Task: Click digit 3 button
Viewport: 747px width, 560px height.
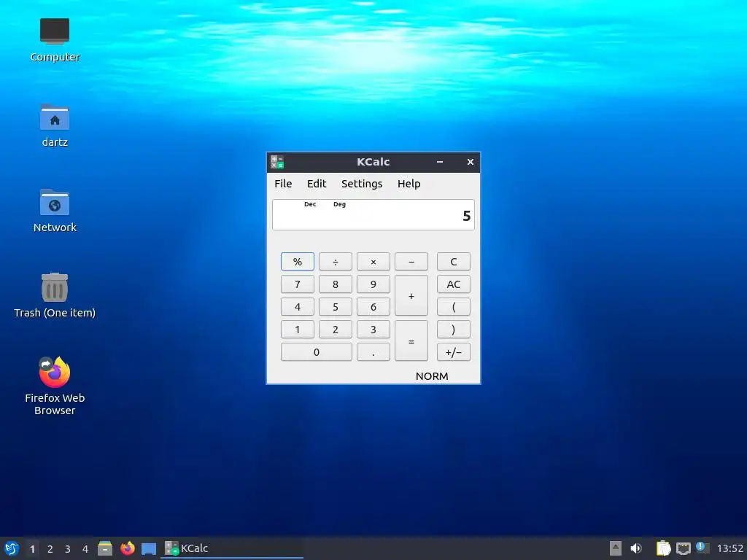Action: point(373,330)
